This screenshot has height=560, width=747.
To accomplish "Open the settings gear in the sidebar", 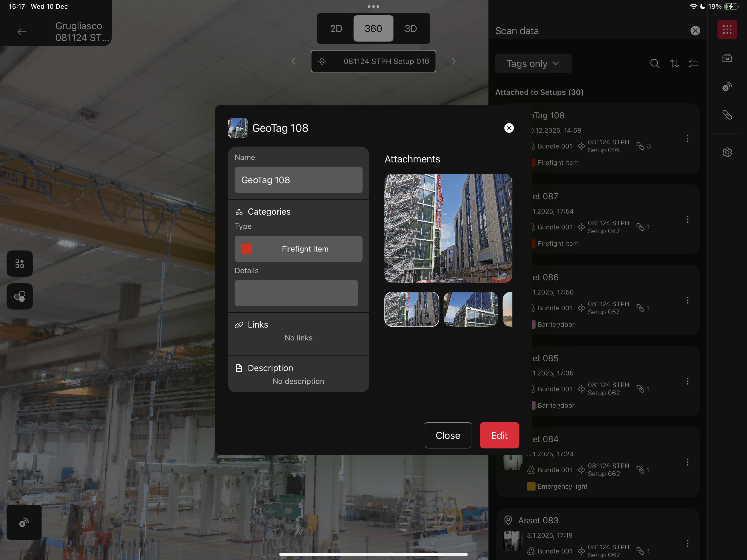I will pos(727,152).
